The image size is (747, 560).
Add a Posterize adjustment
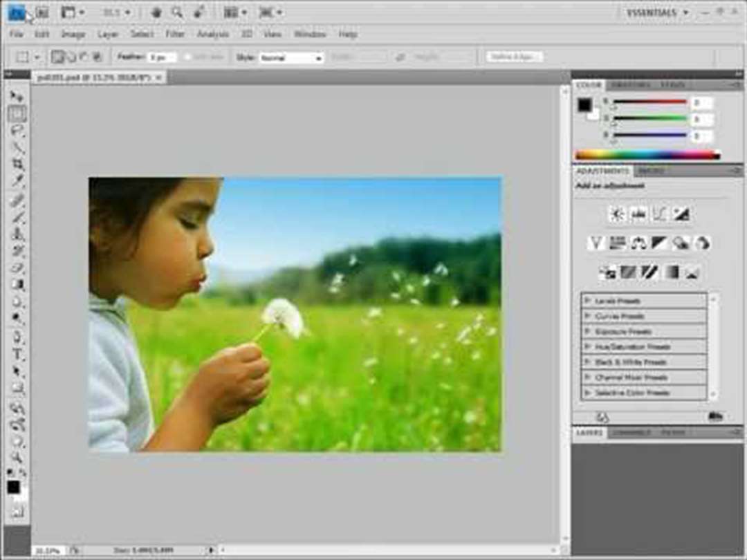[628, 272]
